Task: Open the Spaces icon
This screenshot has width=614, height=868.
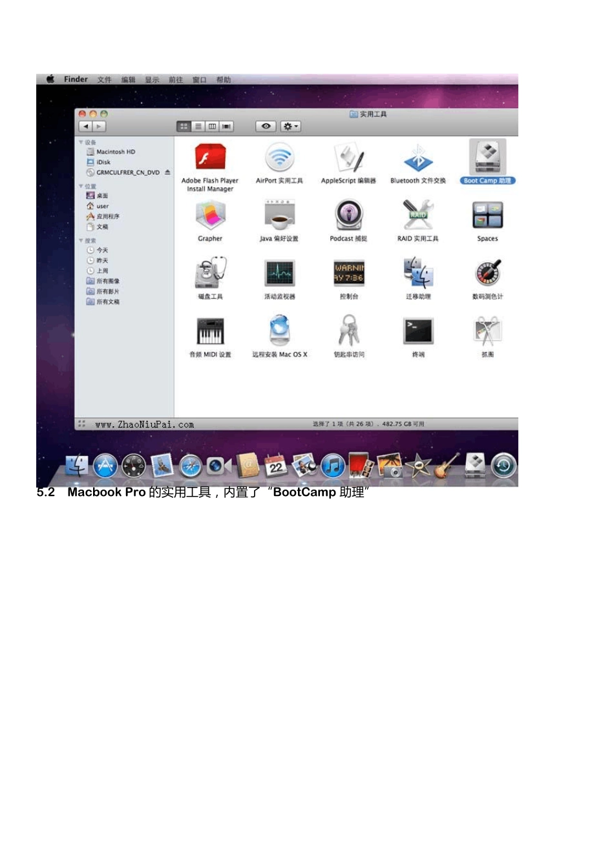Action: pyautogui.click(x=487, y=216)
